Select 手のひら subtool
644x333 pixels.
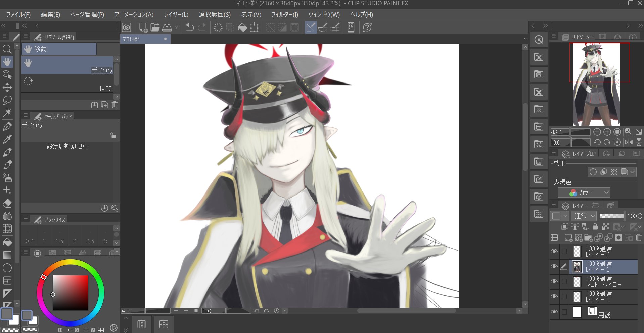click(67, 65)
